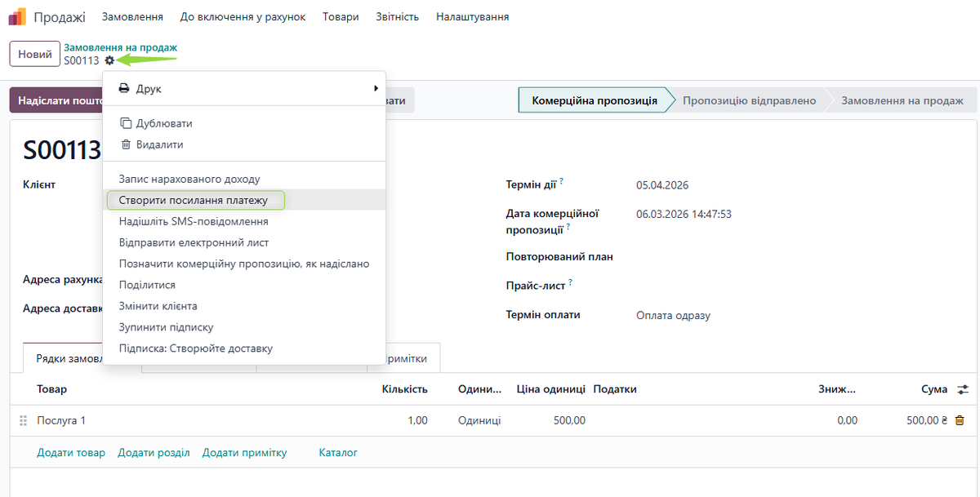Image resolution: width=980 pixels, height=497 pixels.
Task: Select Дублювати from the action menu
Action: (163, 123)
